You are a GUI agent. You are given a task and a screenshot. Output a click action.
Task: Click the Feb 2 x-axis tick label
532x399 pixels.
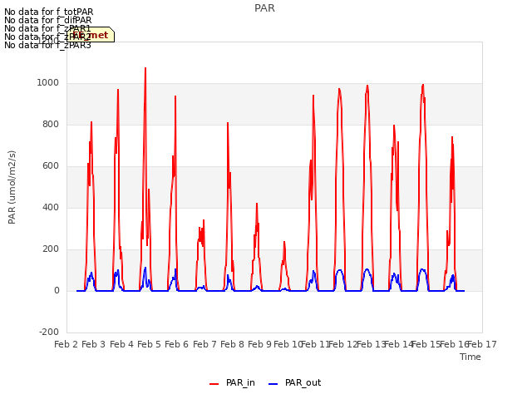click(66, 344)
